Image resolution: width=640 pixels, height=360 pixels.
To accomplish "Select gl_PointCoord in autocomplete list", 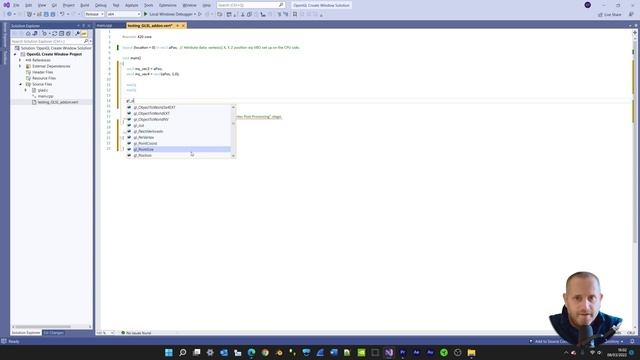I will pos(179,143).
